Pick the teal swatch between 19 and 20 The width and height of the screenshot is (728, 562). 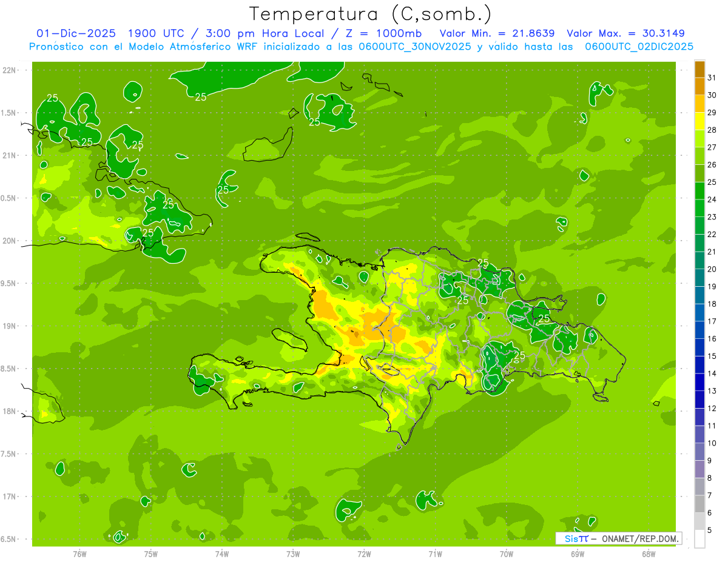pyautogui.click(x=699, y=278)
